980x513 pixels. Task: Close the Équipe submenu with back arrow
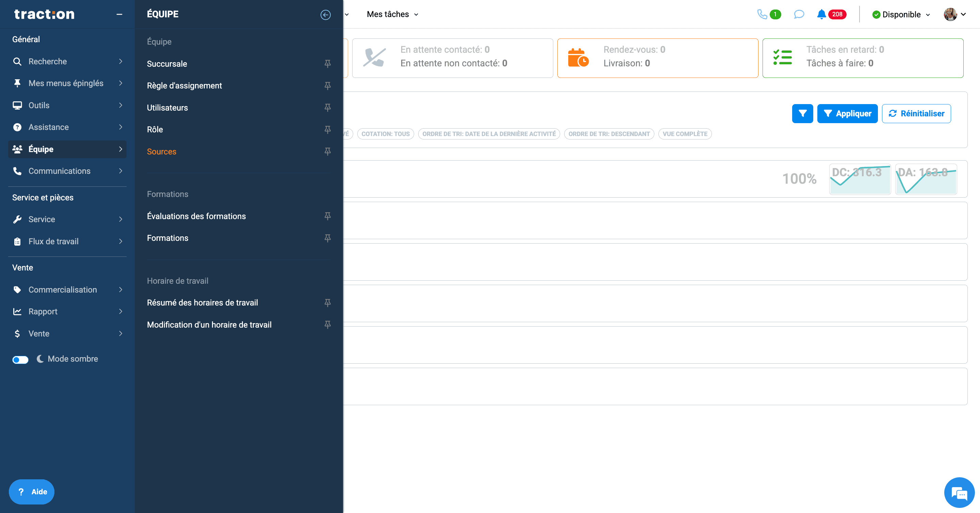pos(325,14)
